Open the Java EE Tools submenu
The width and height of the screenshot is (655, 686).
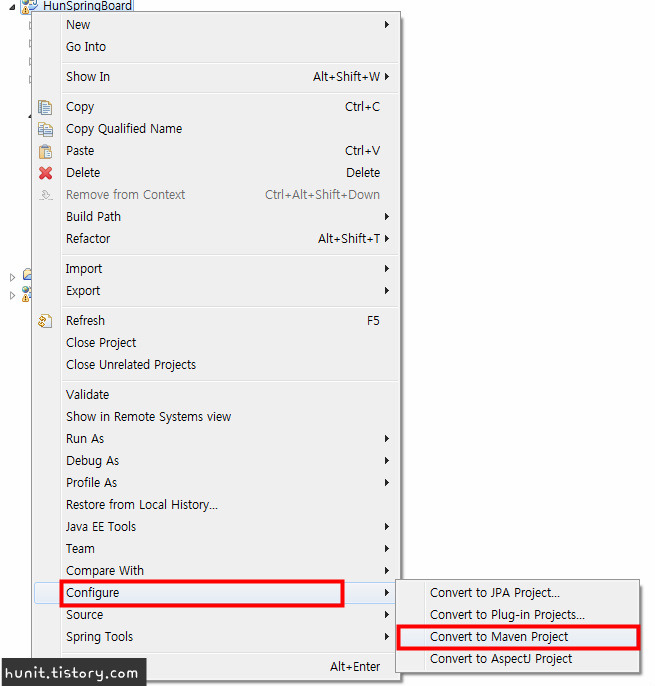pos(217,526)
